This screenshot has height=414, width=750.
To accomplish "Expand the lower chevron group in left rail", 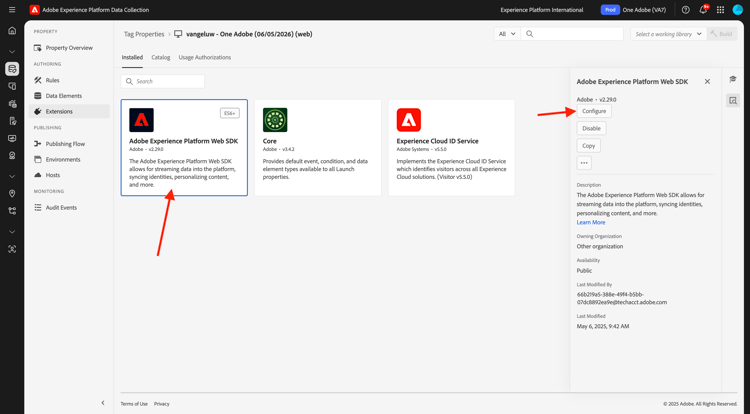I will click(12, 232).
